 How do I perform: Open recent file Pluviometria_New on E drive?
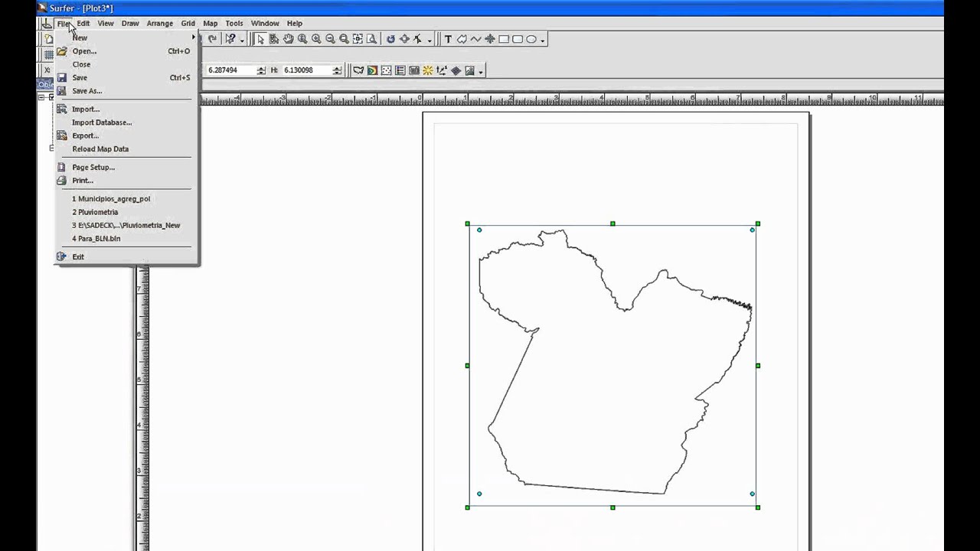coord(126,225)
